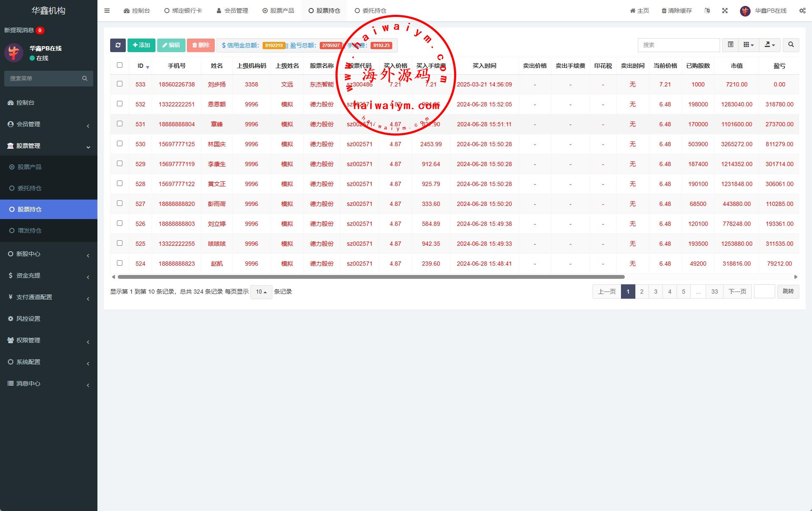This screenshot has width=812, height=511.
Task: Click the 搜索 input field above the table
Action: click(678, 45)
